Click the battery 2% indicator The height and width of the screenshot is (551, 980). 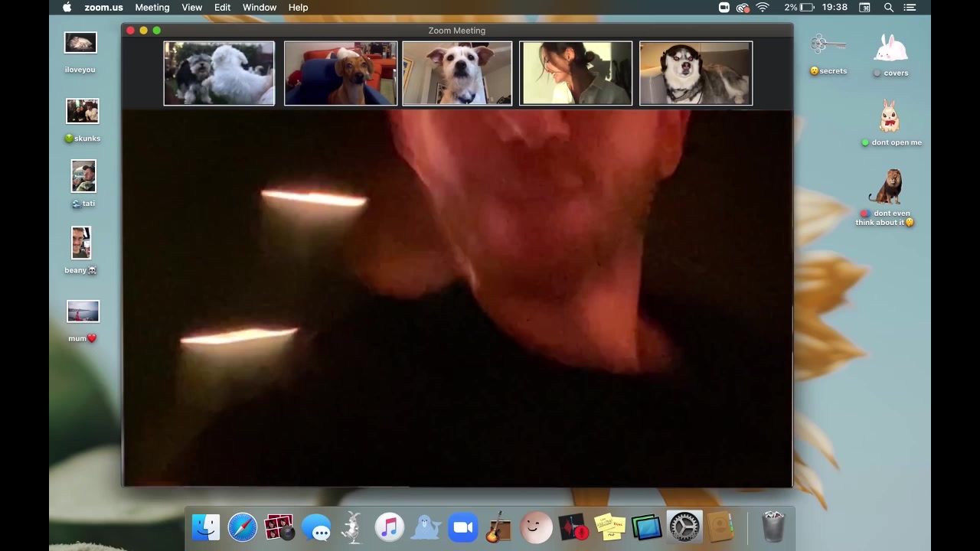click(x=799, y=8)
